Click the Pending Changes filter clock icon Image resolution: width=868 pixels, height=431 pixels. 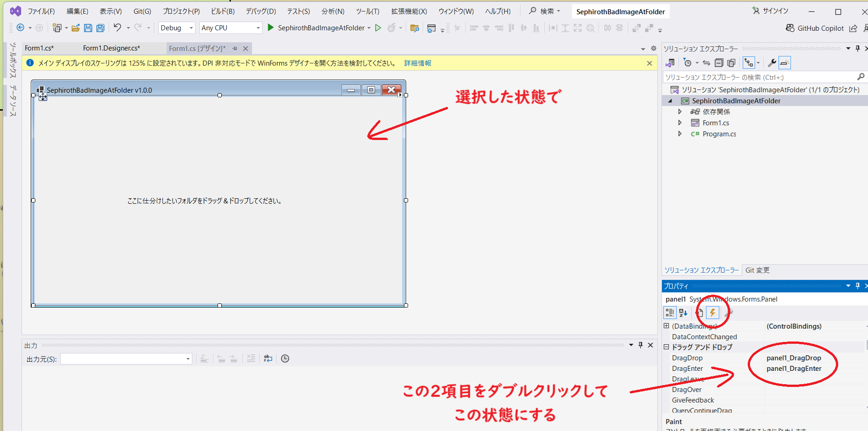[687, 63]
